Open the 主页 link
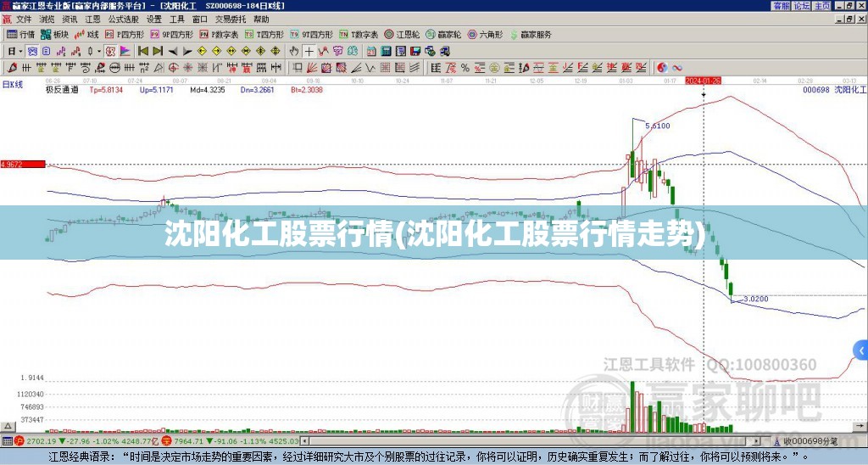 (x=822, y=6)
